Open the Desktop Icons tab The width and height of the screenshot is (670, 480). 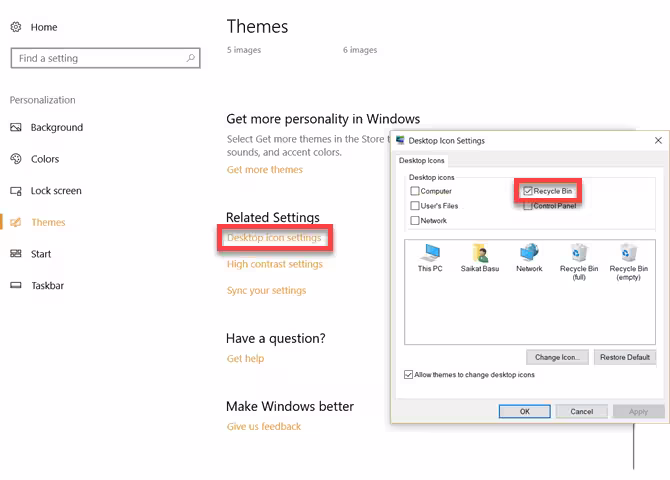coord(422,160)
